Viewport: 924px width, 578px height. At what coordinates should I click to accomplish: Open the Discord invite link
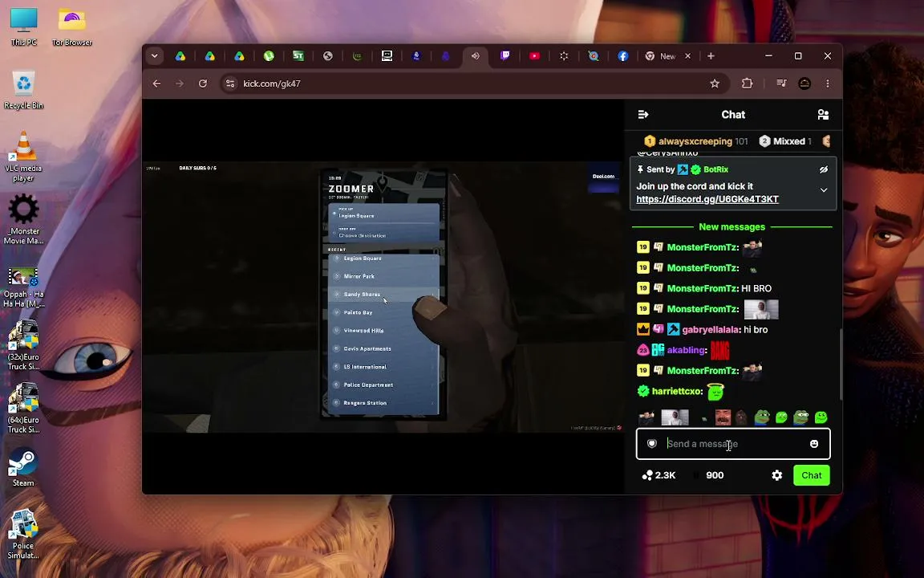coord(707,199)
